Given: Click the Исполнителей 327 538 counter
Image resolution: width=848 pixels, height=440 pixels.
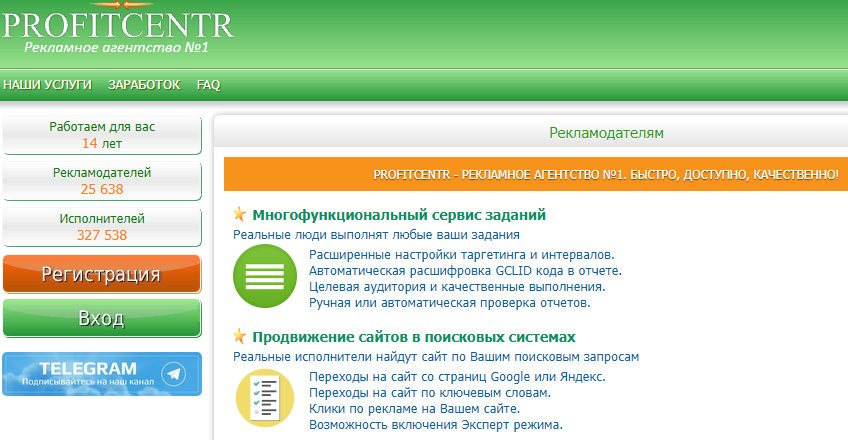Looking at the screenshot, I should point(102,227).
